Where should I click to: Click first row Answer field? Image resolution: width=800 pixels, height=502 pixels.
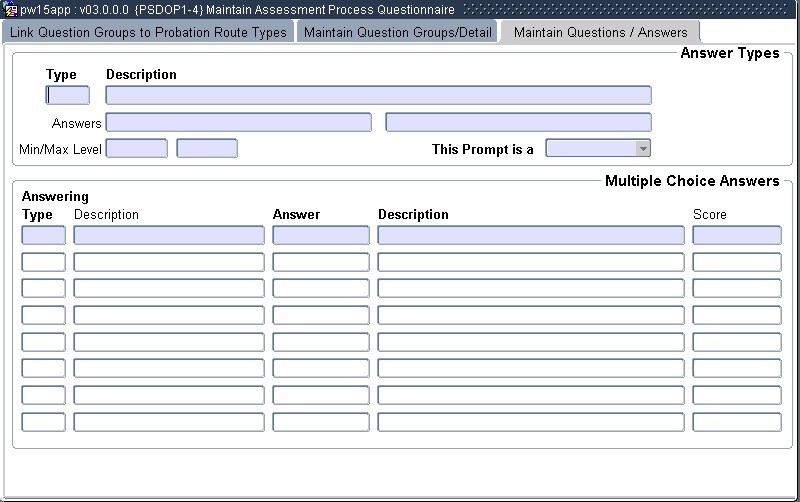pos(321,236)
